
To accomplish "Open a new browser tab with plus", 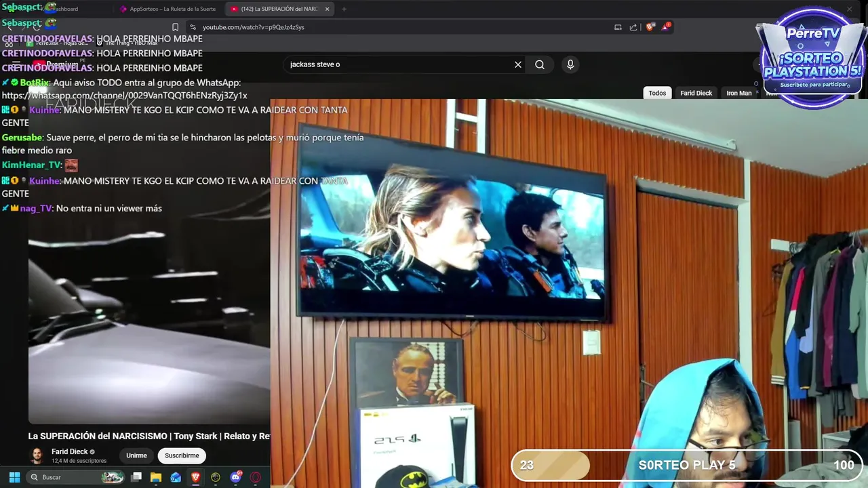I will pyautogui.click(x=344, y=9).
